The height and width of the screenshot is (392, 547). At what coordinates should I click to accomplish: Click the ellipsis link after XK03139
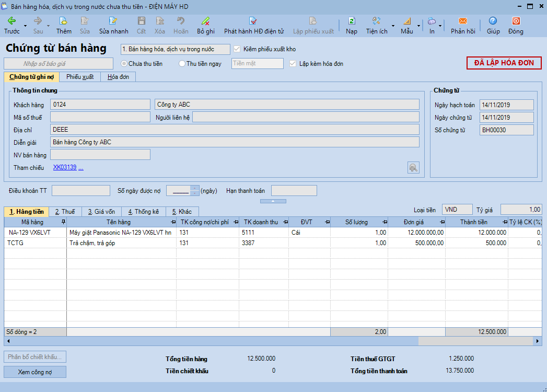coord(81,168)
